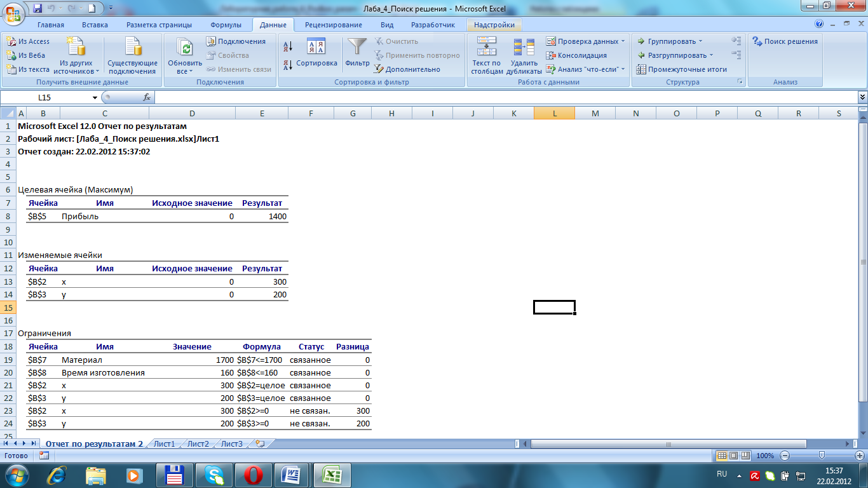Image resolution: width=868 pixels, height=488 pixels.
Task: Open Формулы ribbon tab
Action: coord(226,25)
